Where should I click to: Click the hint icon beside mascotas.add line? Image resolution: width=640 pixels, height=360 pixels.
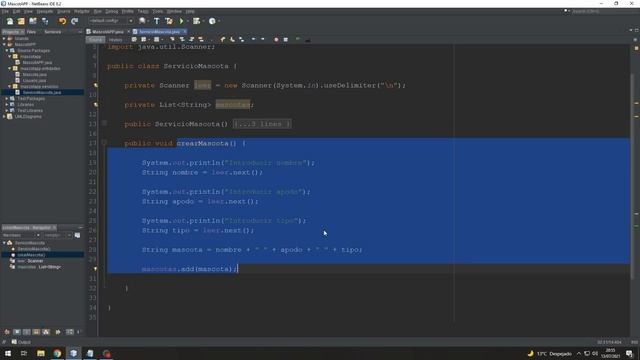(x=96, y=269)
